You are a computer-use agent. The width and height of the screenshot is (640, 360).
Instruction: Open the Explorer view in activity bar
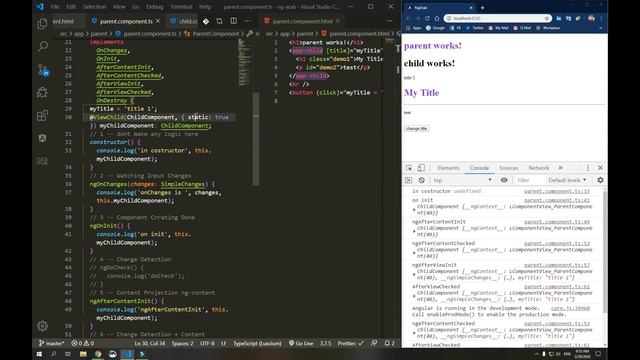(42, 24)
